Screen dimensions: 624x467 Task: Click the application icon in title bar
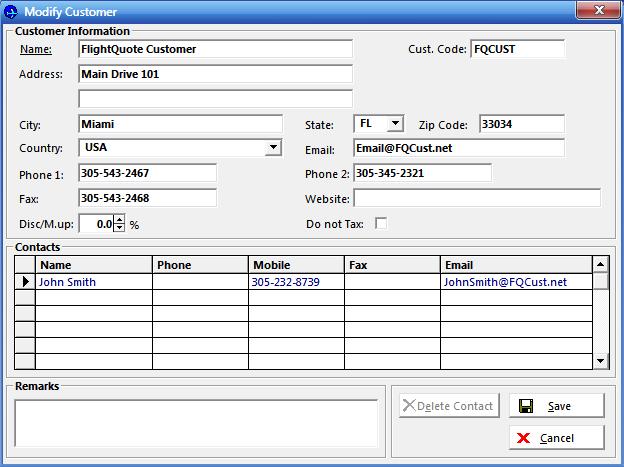click(11, 11)
